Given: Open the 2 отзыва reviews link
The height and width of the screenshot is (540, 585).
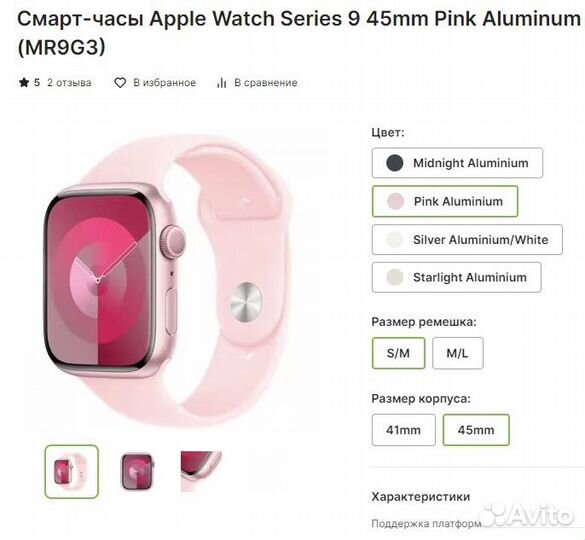Looking at the screenshot, I should click(69, 82).
